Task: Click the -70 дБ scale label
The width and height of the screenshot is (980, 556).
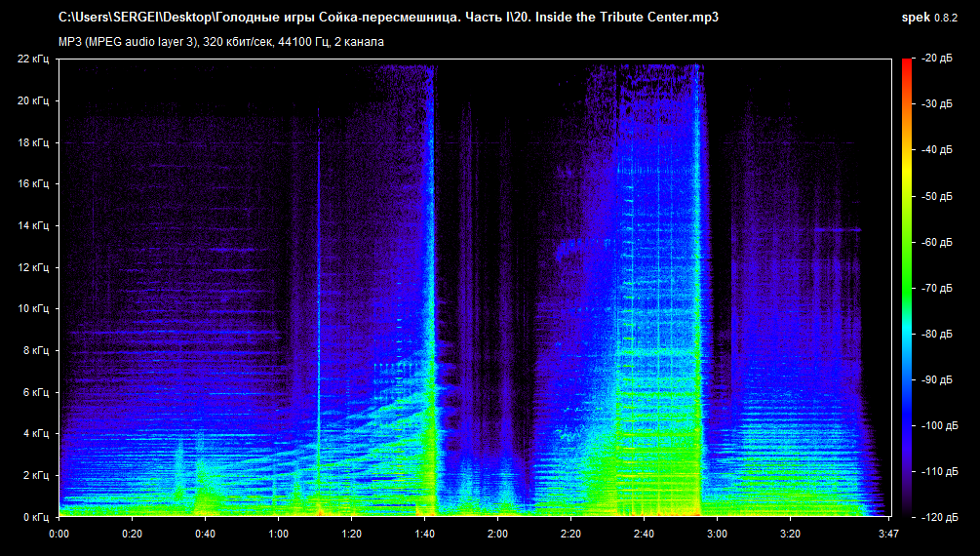Action: tap(937, 289)
